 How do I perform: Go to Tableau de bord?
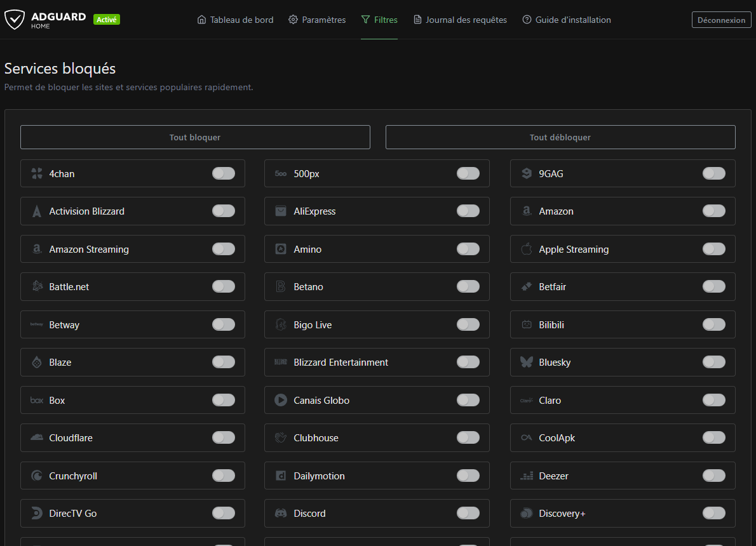click(235, 20)
